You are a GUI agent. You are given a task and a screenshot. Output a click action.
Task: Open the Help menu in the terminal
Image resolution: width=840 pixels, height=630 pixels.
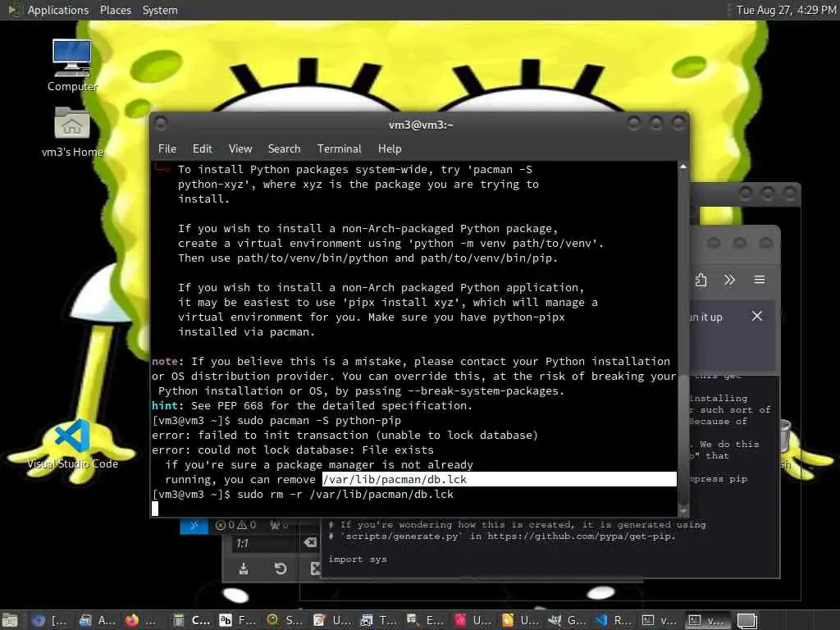pos(390,149)
